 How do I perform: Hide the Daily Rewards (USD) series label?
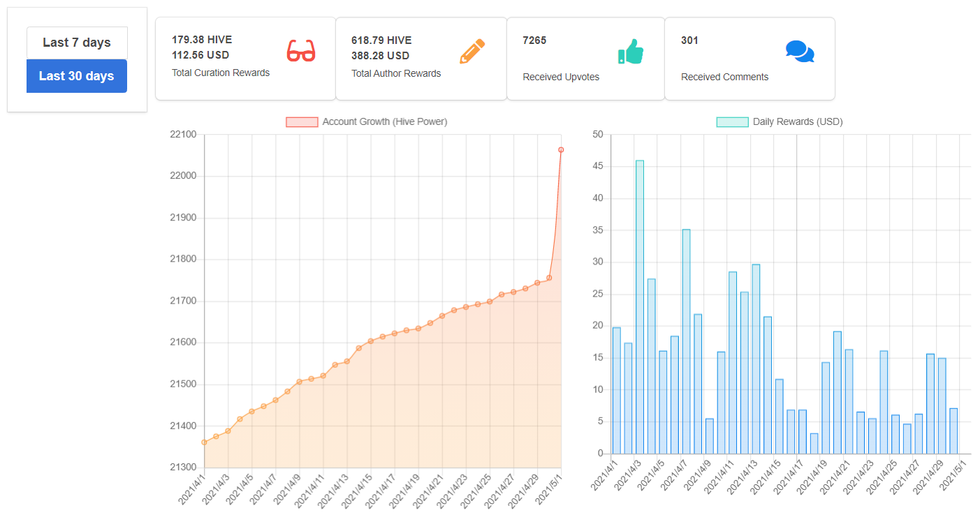(798, 122)
